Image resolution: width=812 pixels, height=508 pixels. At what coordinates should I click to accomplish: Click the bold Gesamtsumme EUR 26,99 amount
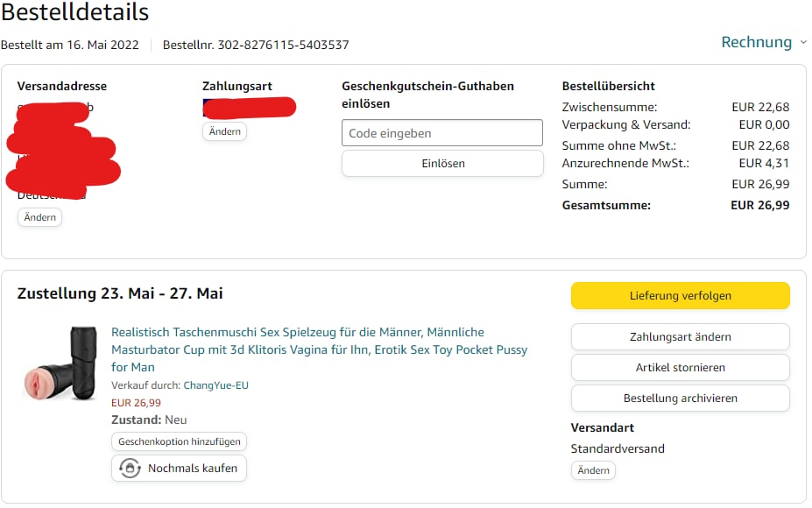759,205
